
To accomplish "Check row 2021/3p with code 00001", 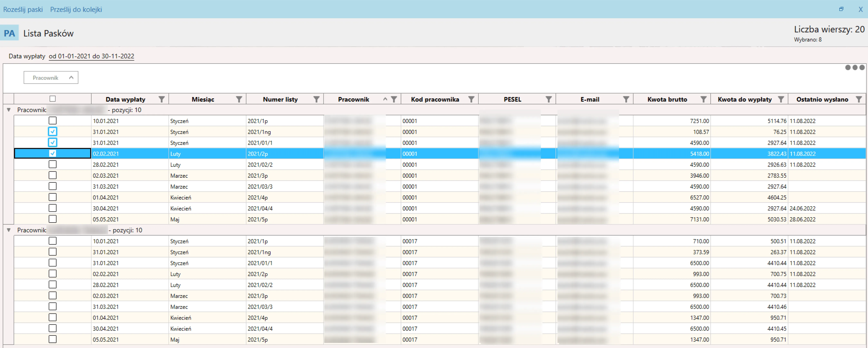I will [53, 175].
